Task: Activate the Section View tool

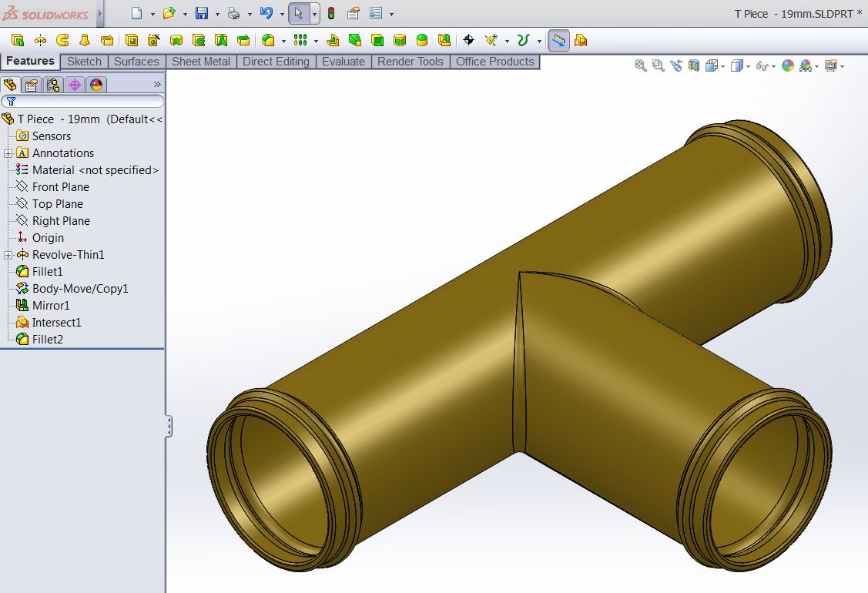Action: click(694, 66)
